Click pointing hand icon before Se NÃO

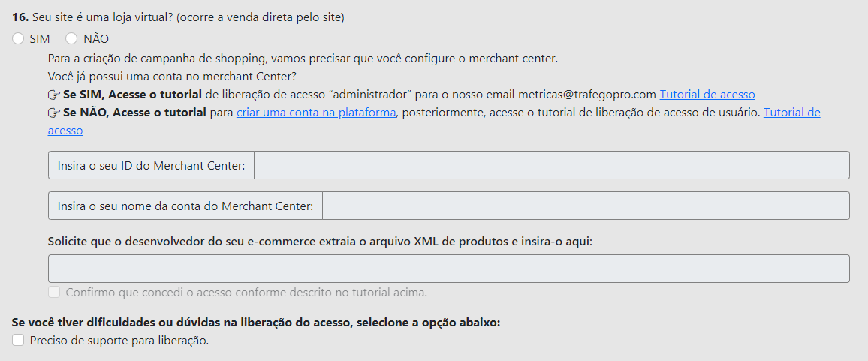tap(54, 113)
